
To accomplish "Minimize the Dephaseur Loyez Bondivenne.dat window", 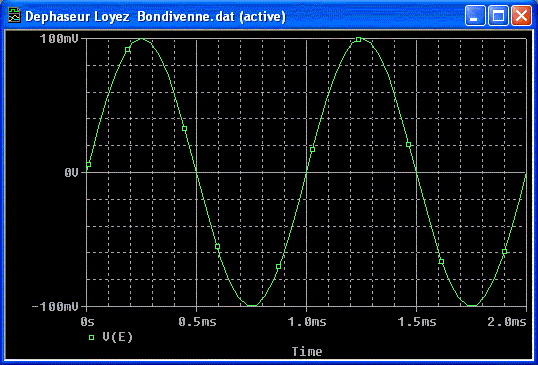I will (x=475, y=16).
